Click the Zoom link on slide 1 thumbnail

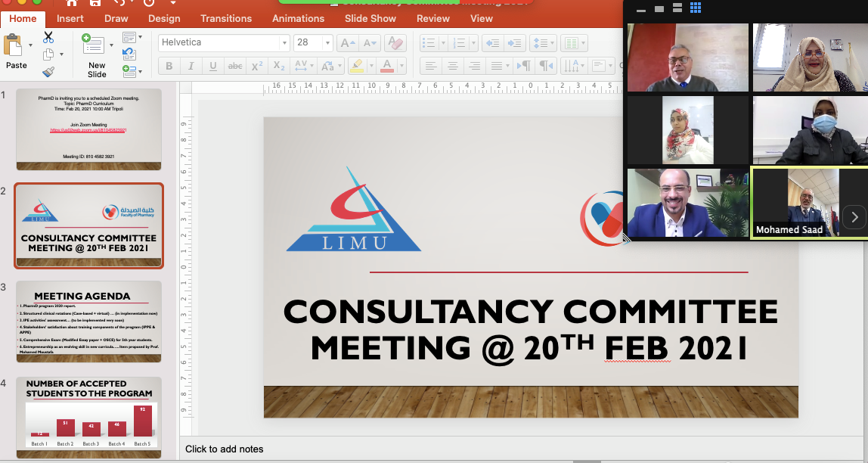click(x=88, y=130)
